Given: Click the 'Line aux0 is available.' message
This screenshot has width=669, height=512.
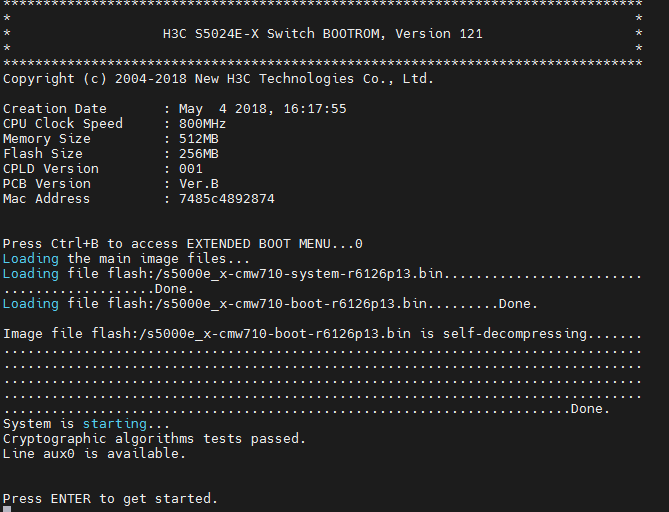Looking at the screenshot, I should pyautogui.click(x=94, y=454).
